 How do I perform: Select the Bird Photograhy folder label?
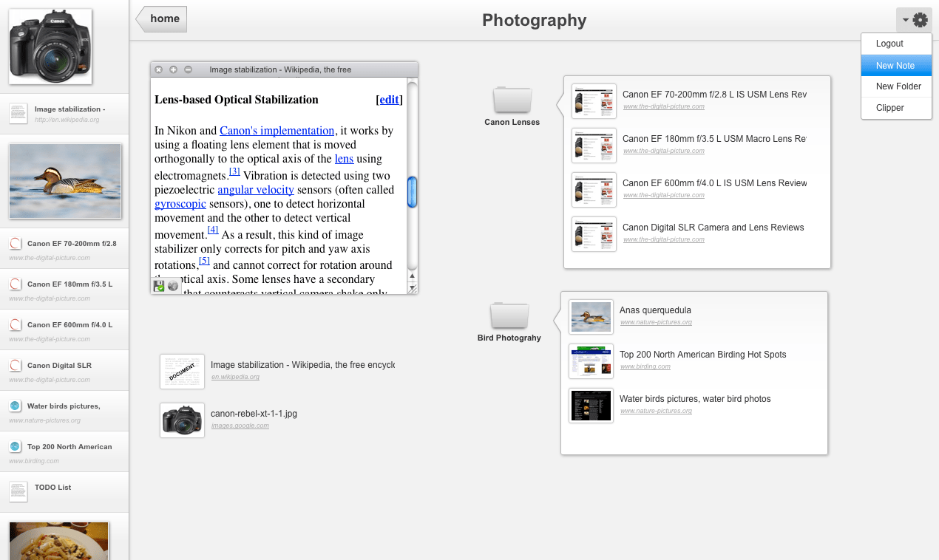509,338
